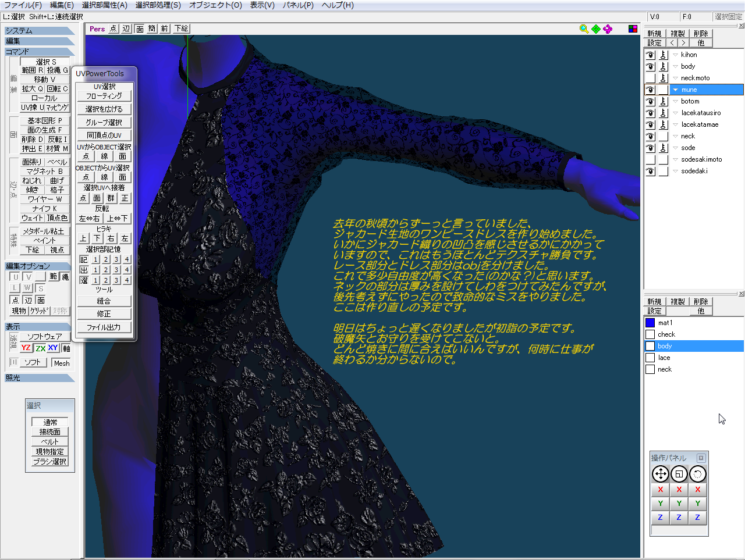Image resolution: width=745 pixels, height=560 pixels.
Task: Open the パネル(P) menu
Action: 298,5
